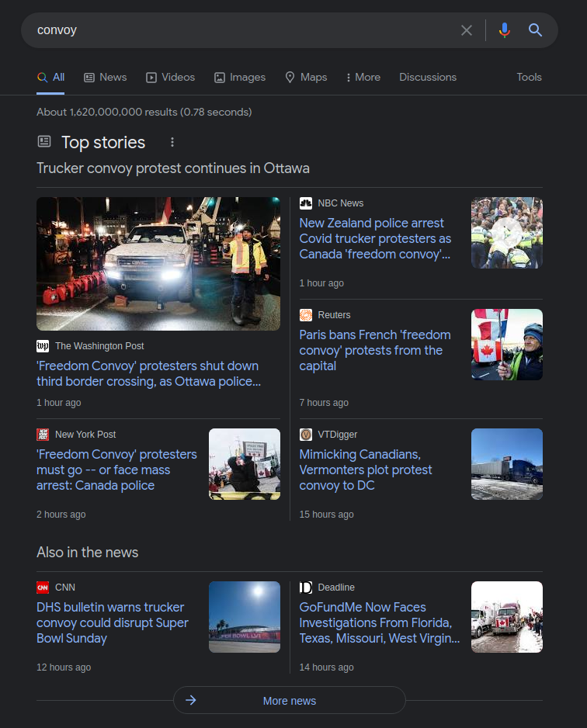The image size is (587, 728).
Task: Click the Deadline publisher logo
Action: [x=306, y=588]
